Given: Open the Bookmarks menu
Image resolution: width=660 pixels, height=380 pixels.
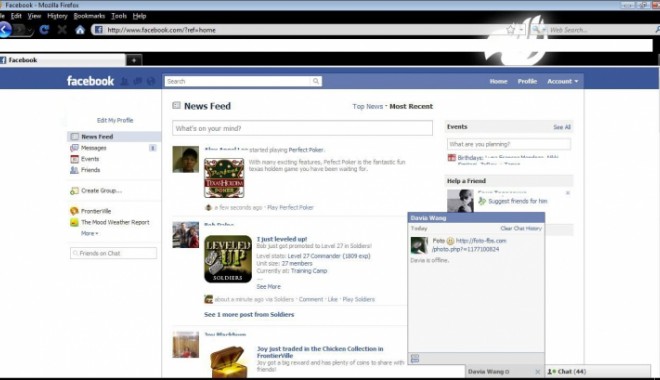Looking at the screenshot, I should [x=89, y=16].
